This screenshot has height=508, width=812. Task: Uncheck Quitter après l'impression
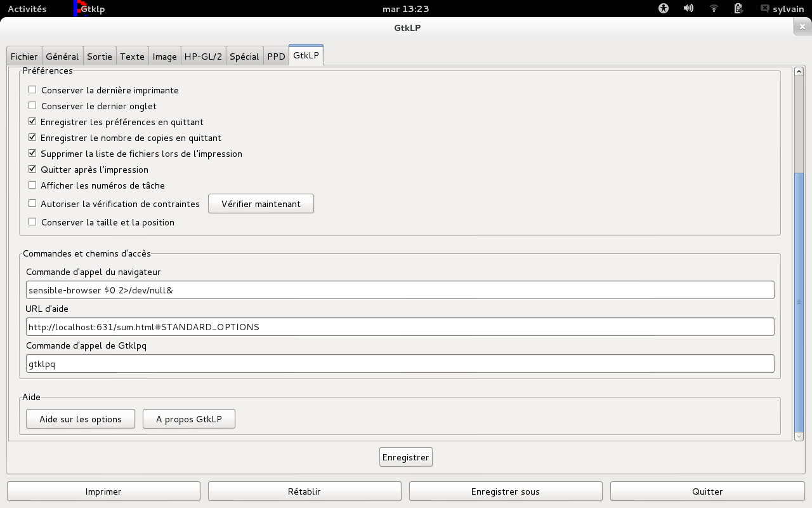point(32,170)
